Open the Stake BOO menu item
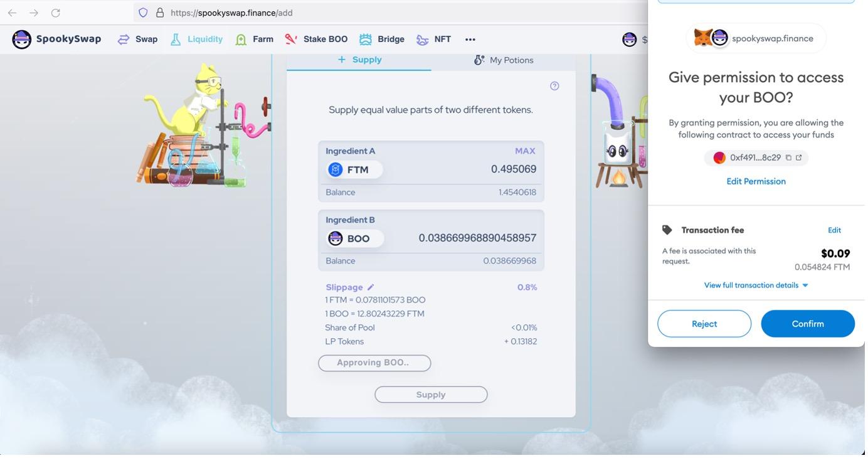 [325, 40]
